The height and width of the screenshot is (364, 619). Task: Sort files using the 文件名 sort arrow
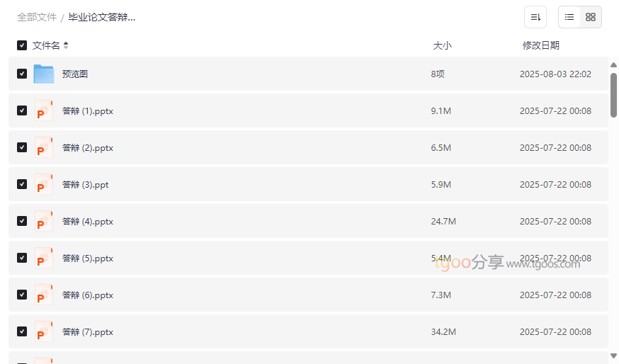(x=66, y=45)
